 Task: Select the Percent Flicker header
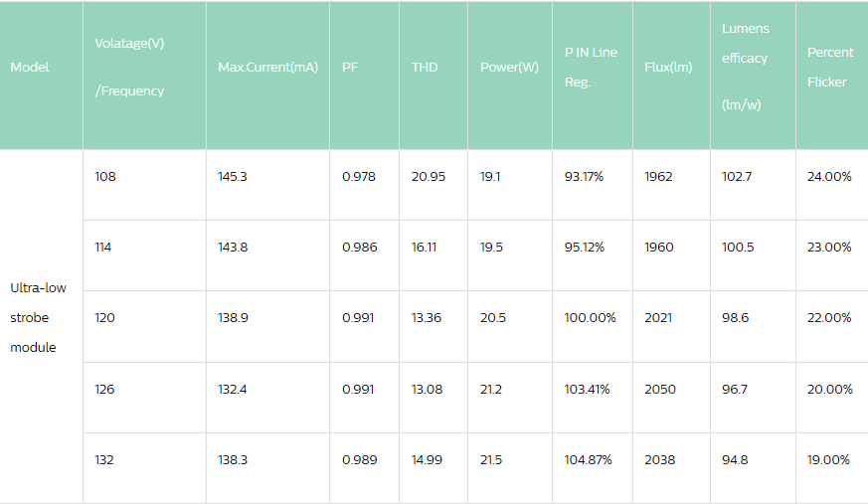point(829,68)
